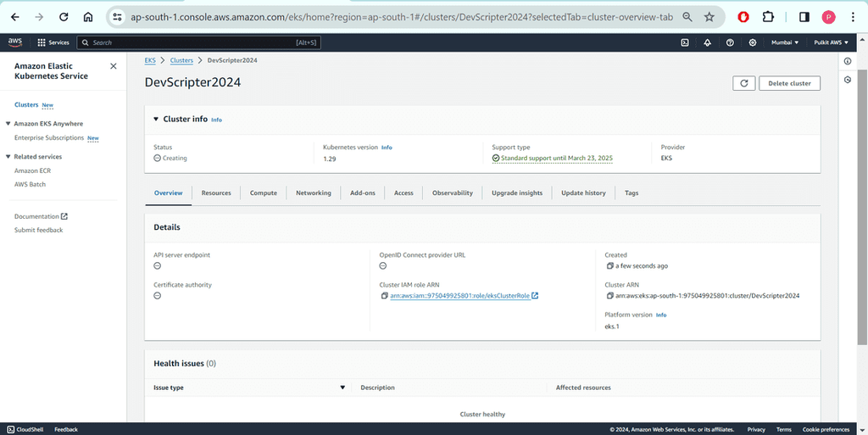
Task: Open the Documentation external link
Action: tap(41, 216)
